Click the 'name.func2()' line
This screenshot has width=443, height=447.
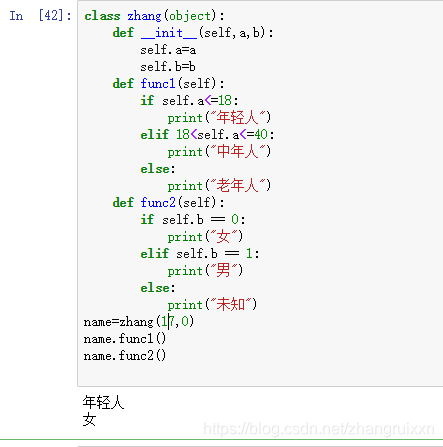125,356
